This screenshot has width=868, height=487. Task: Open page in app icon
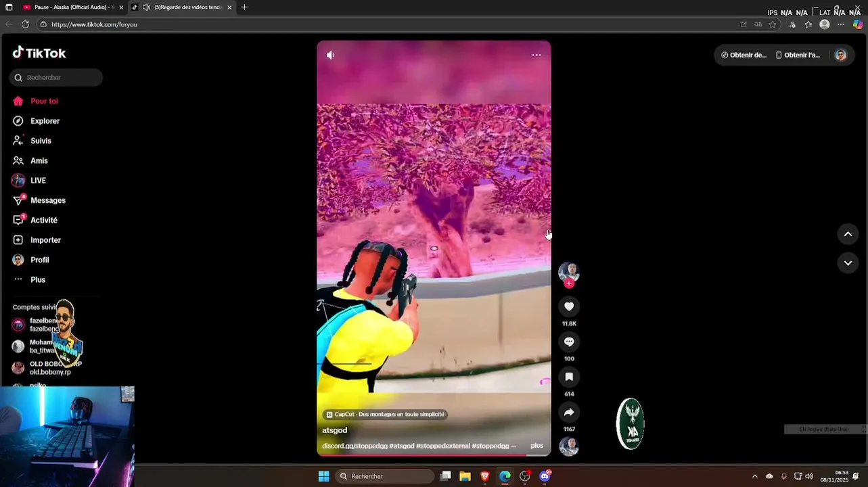744,24
